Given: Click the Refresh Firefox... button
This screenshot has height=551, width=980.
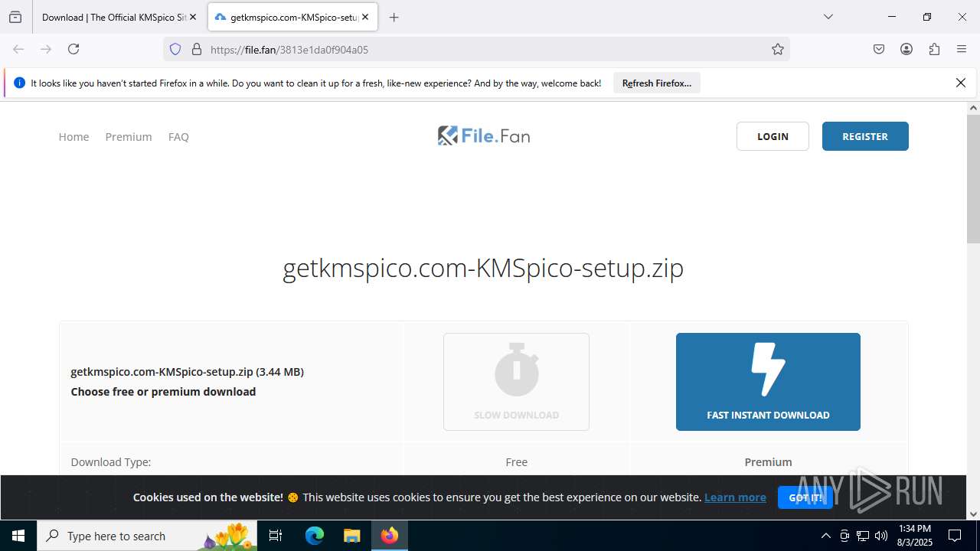Looking at the screenshot, I should [x=657, y=83].
